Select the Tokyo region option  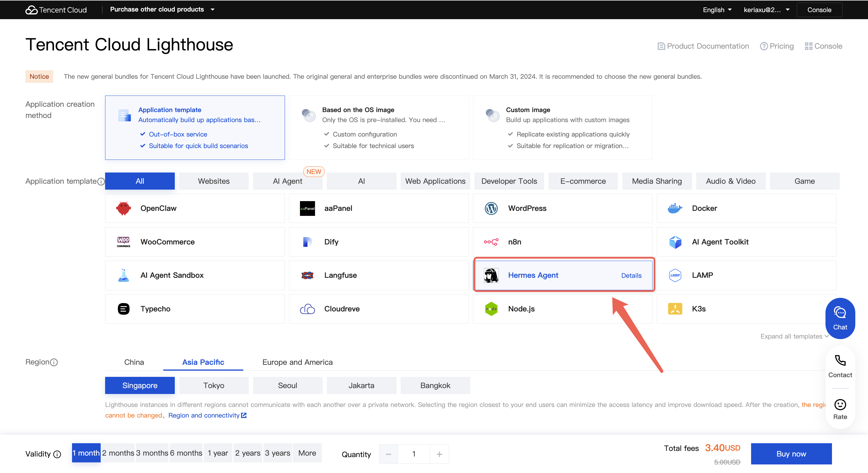[x=214, y=385]
